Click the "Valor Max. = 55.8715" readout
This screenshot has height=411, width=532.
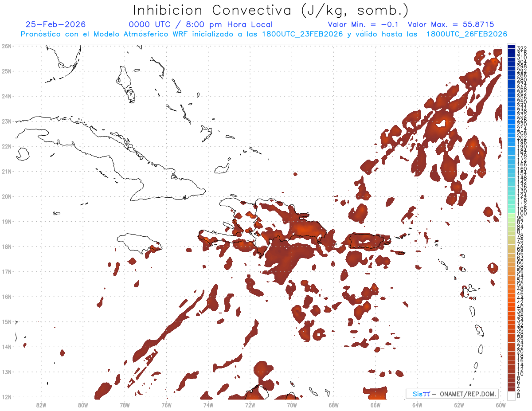tap(450, 24)
